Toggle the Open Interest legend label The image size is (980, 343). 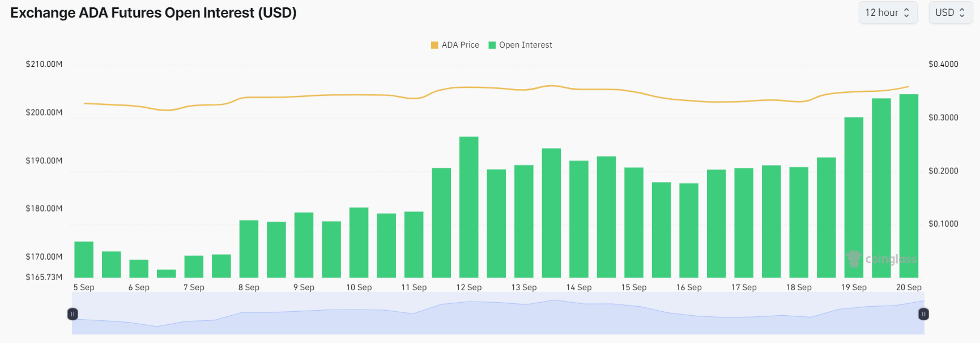[x=525, y=45]
